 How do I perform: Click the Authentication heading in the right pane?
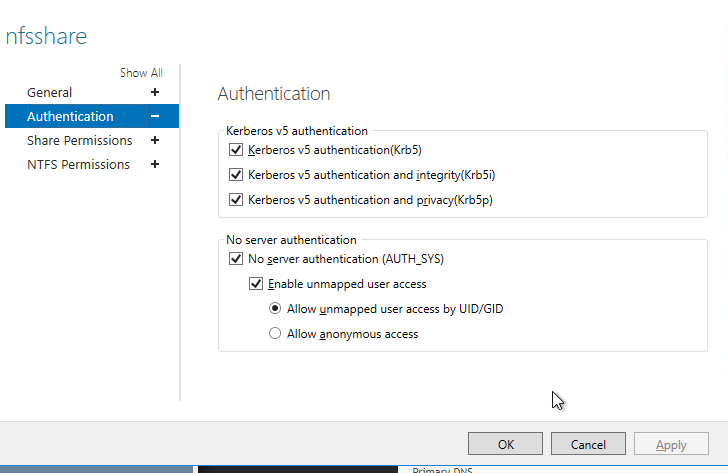(x=273, y=94)
